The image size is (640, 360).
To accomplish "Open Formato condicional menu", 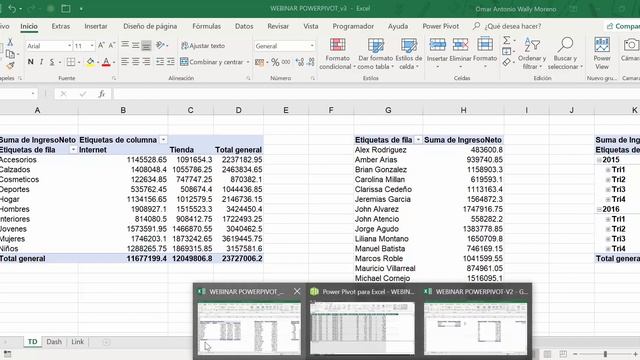I will tap(337, 53).
